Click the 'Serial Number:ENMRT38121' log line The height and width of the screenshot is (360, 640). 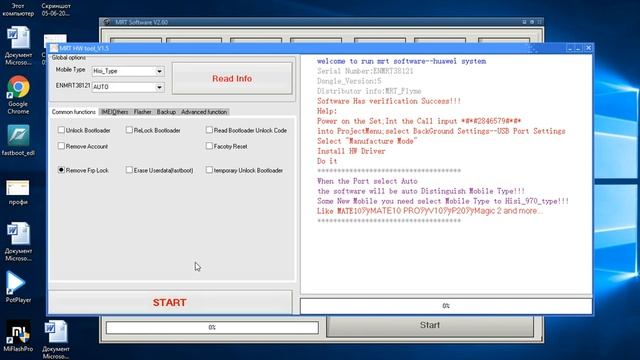[365, 71]
